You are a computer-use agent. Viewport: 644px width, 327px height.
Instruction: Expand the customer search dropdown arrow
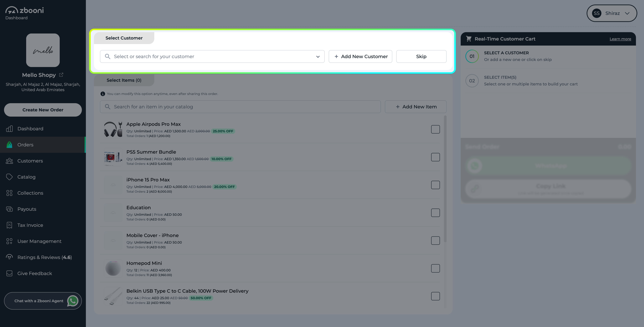[x=318, y=57]
